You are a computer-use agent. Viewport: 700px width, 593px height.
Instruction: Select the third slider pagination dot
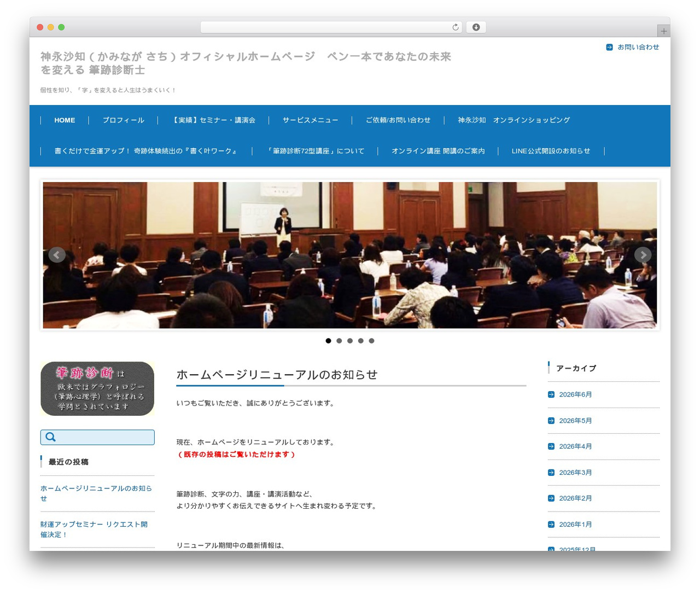pyautogui.click(x=350, y=341)
